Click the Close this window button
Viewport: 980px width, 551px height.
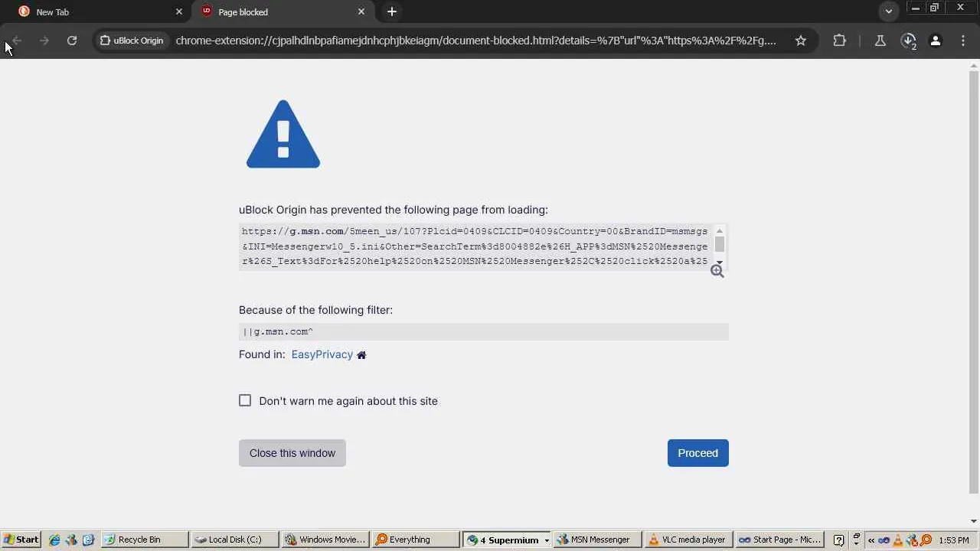coord(292,453)
